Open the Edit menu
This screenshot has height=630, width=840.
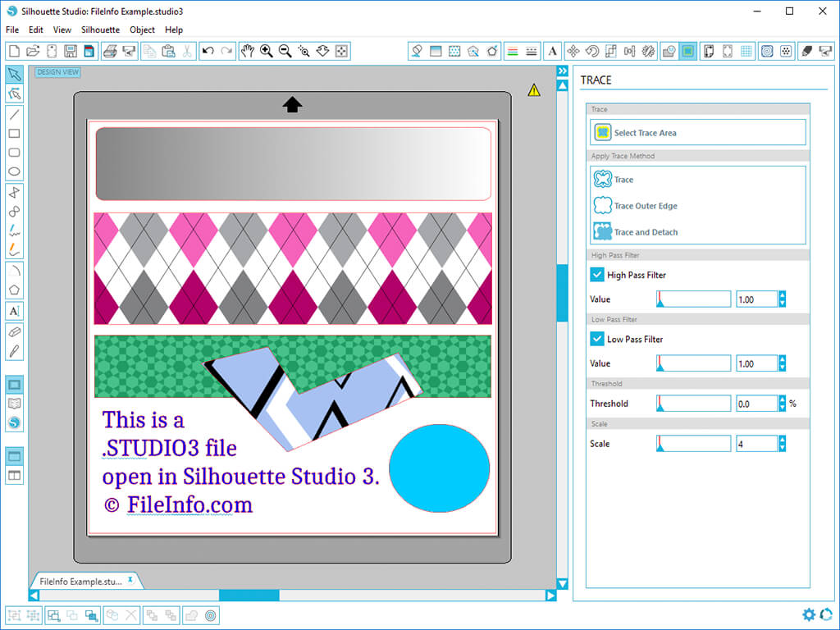36,30
